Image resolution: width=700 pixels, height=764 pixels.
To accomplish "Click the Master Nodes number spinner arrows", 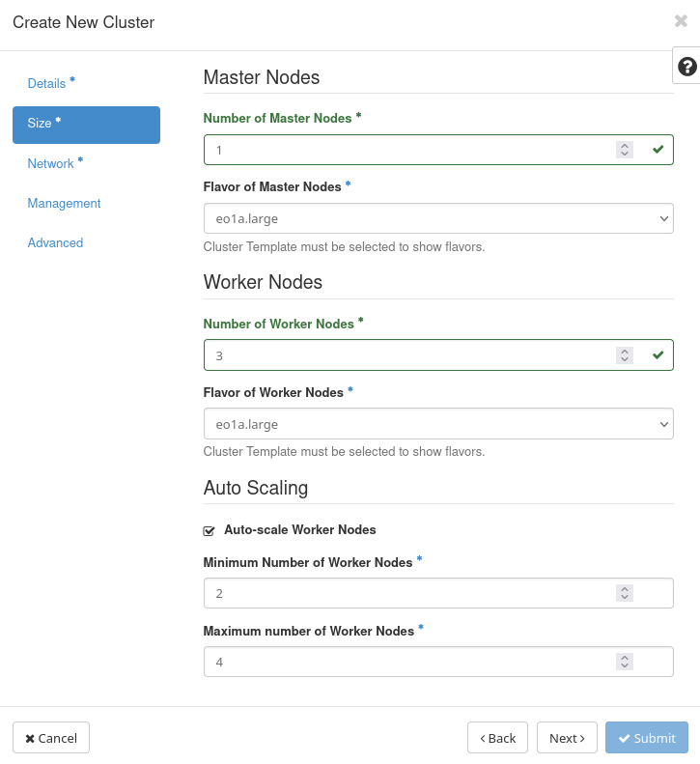I will pyautogui.click(x=625, y=150).
